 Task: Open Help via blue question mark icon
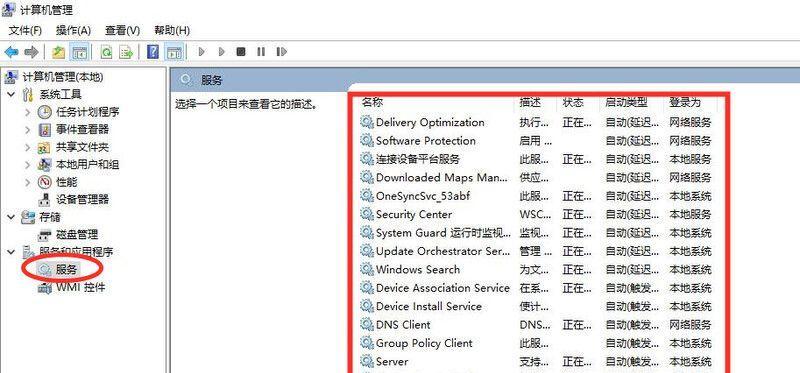point(153,52)
